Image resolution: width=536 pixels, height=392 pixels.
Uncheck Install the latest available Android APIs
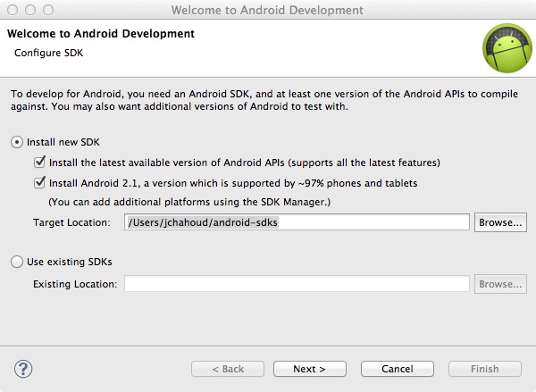(38, 163)
